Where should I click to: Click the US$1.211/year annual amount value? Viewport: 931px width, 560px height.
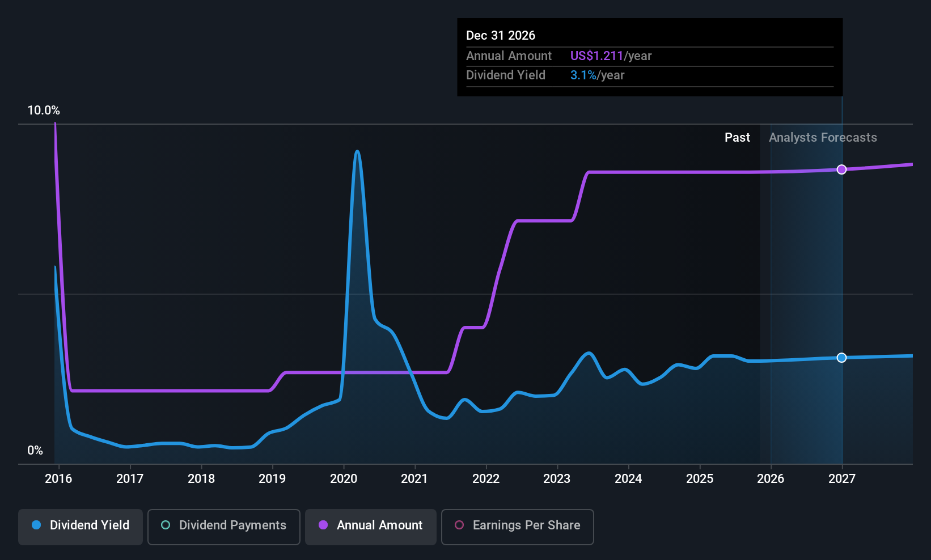coord(611,56)
